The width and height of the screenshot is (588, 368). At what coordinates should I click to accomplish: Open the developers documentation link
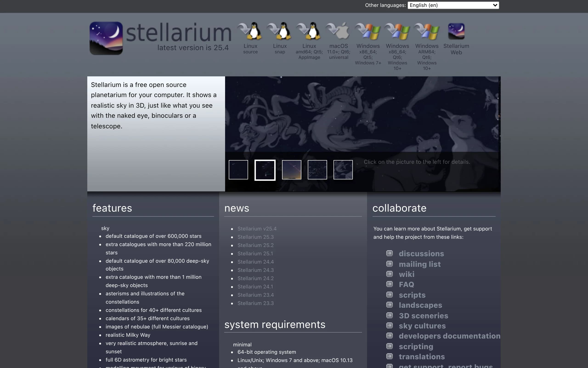[449, 336]
